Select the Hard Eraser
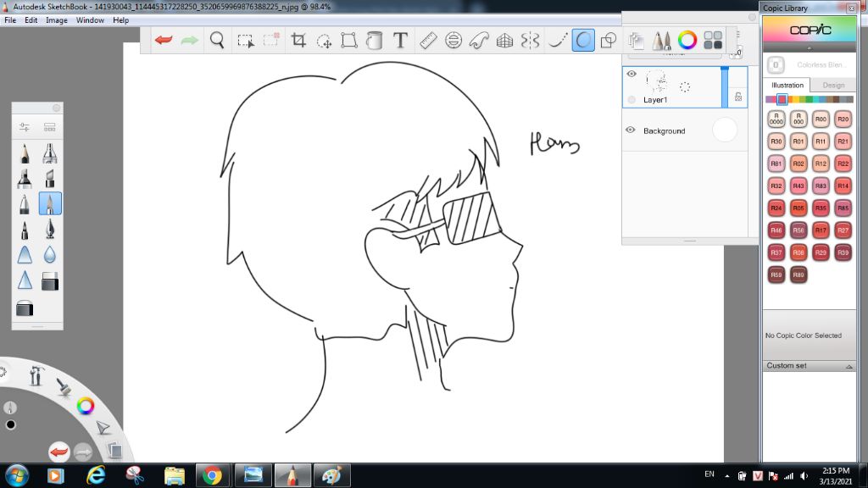The height and width of the screenshot is (488, 868). click(x=50, y=281)
